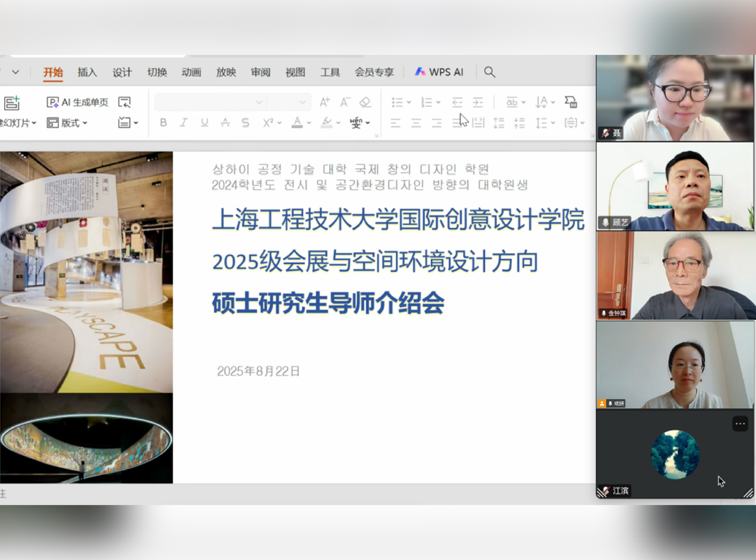Viewport: 756px width, 560px height.
Task: Click the search magnifier icon
Action: click(489, 72)
